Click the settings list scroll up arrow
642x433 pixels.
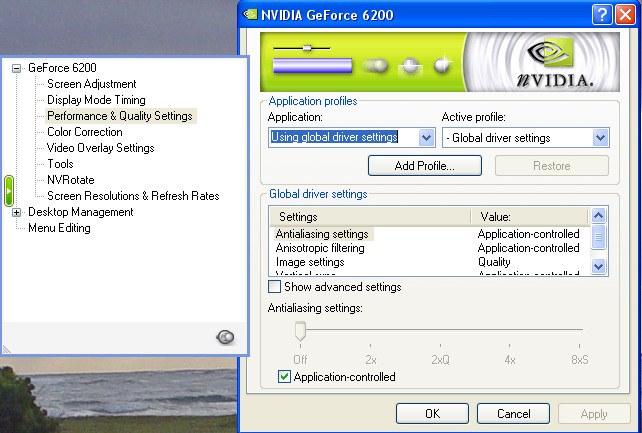598,215
